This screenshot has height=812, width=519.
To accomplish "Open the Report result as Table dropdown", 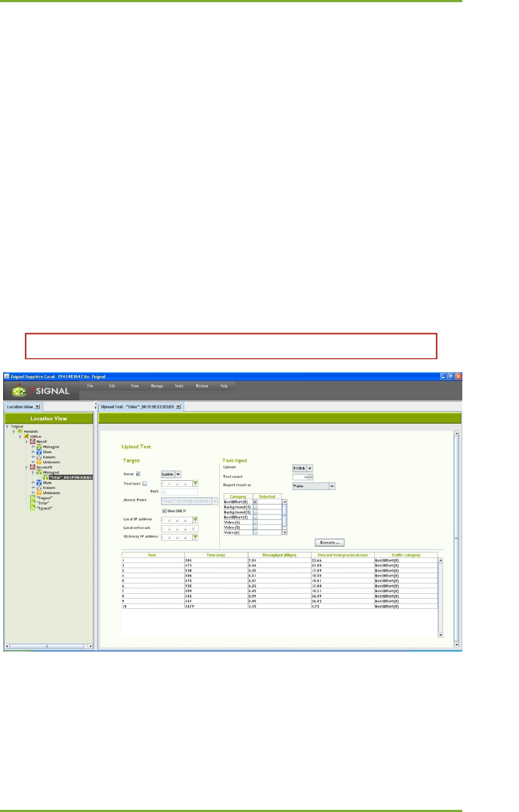I will pyautogui.click(x=313, y=486).
